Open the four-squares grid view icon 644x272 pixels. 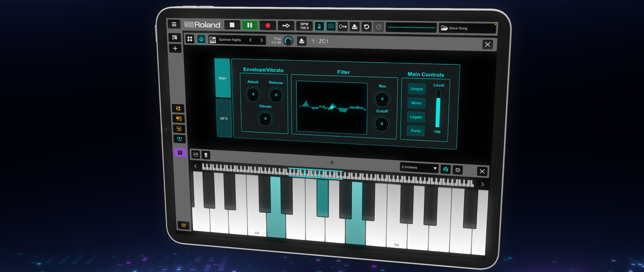(190, 39)
